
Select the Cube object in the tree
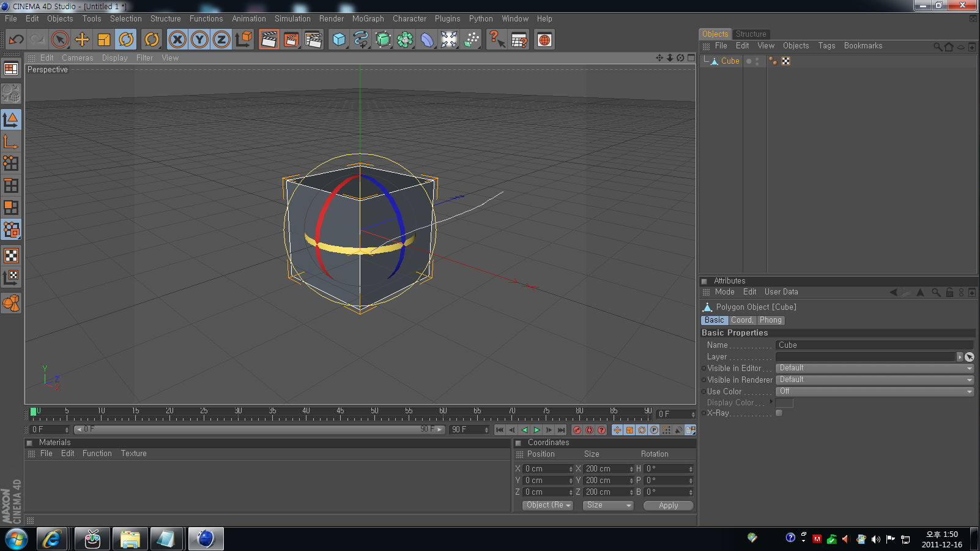pyautogui.click(x=730, y=61)
